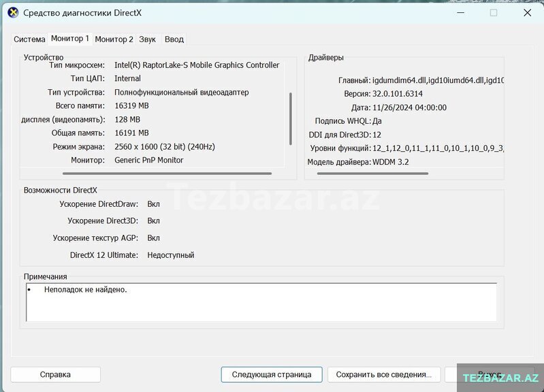Click the 2560 x 1600 screen mode value

coord(165,147)
